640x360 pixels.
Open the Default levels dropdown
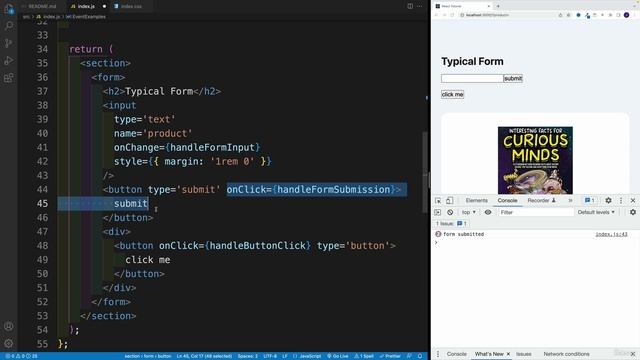[596, 212]
